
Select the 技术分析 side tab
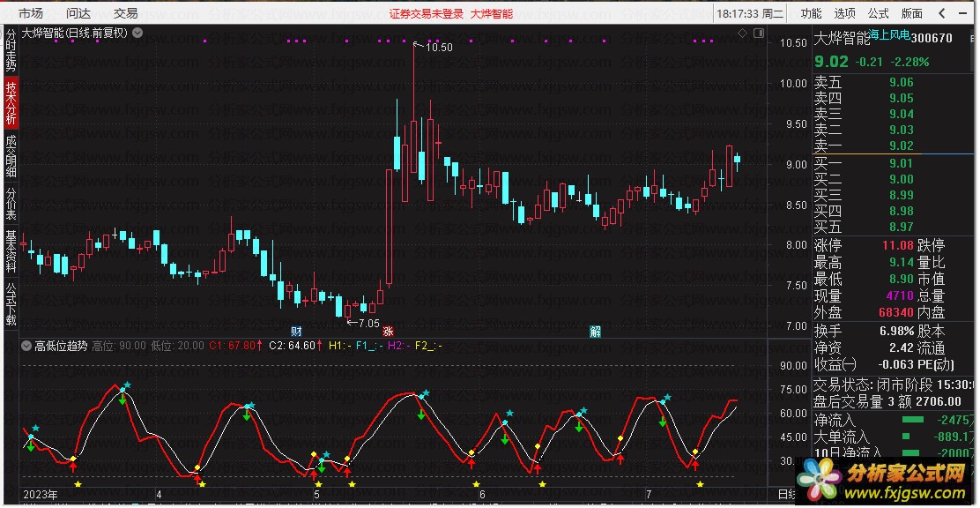(11, 102)
